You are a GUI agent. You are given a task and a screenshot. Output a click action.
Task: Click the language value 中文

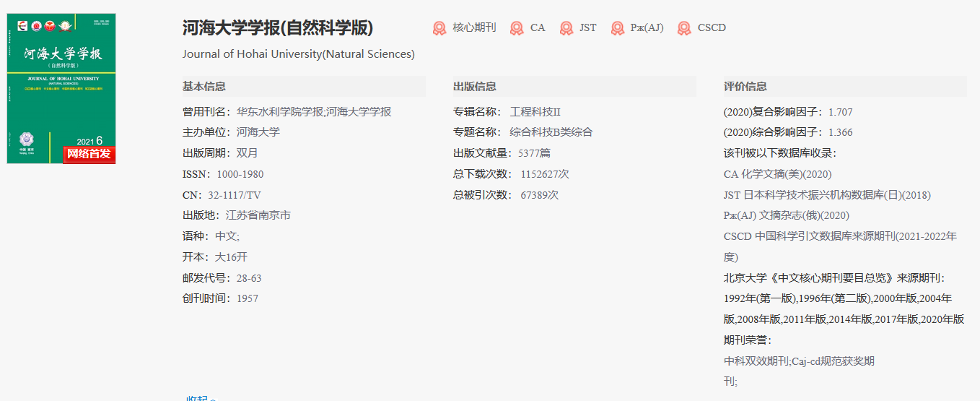tap(227, 236)
